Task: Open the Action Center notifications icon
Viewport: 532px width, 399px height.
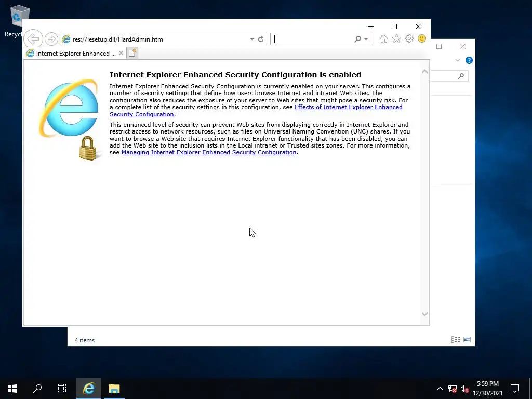Action: click(x=515, y=389)
